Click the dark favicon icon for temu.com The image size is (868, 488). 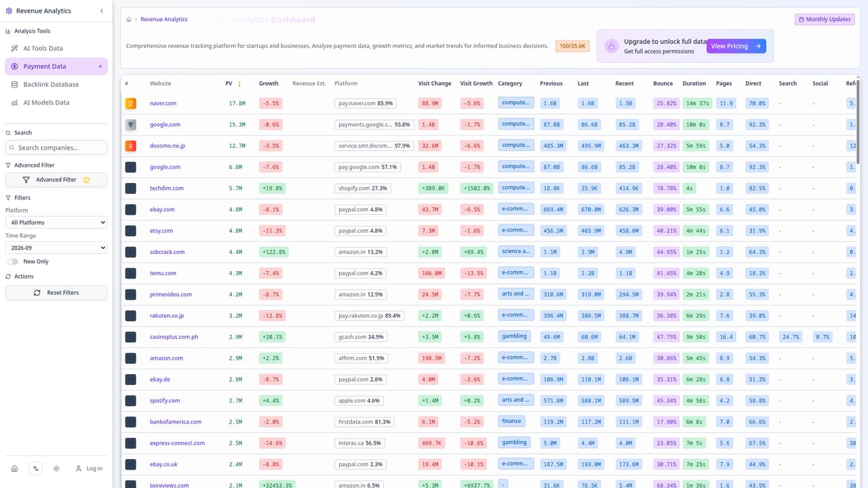click(131, 273)
